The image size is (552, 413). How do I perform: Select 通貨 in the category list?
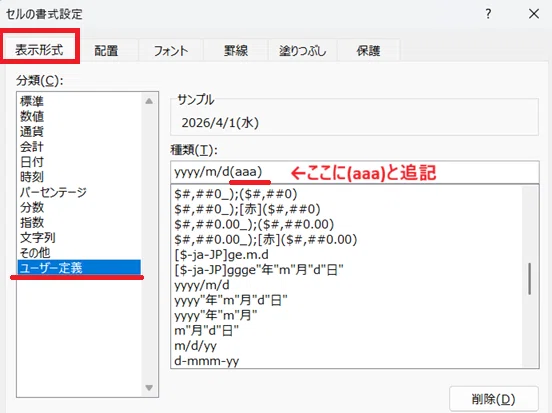pyautogui.click(x=80, y=132)
